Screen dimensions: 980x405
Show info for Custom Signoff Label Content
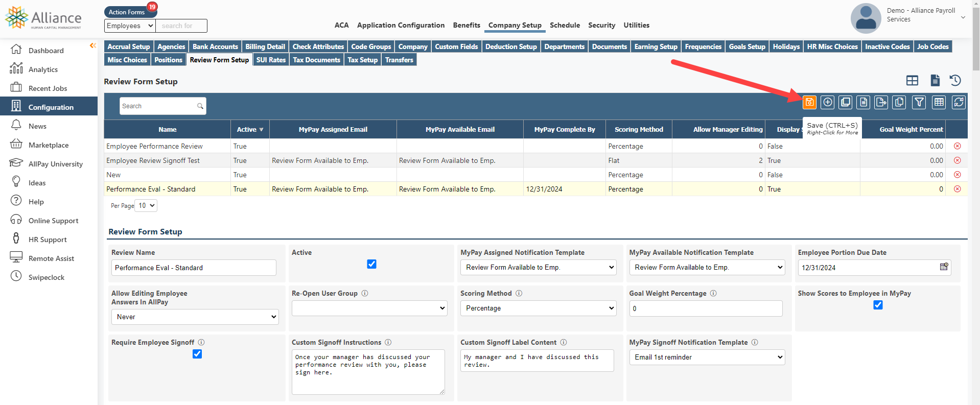(x=564, y=342)
